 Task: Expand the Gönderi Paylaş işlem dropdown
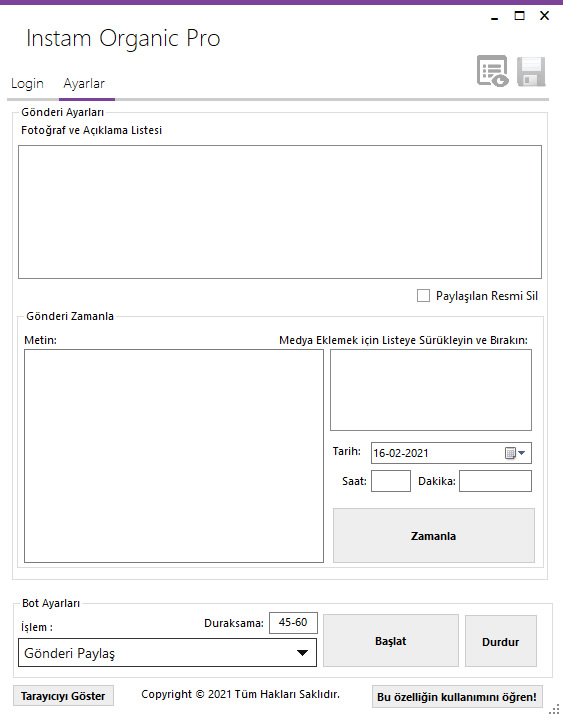167,653
